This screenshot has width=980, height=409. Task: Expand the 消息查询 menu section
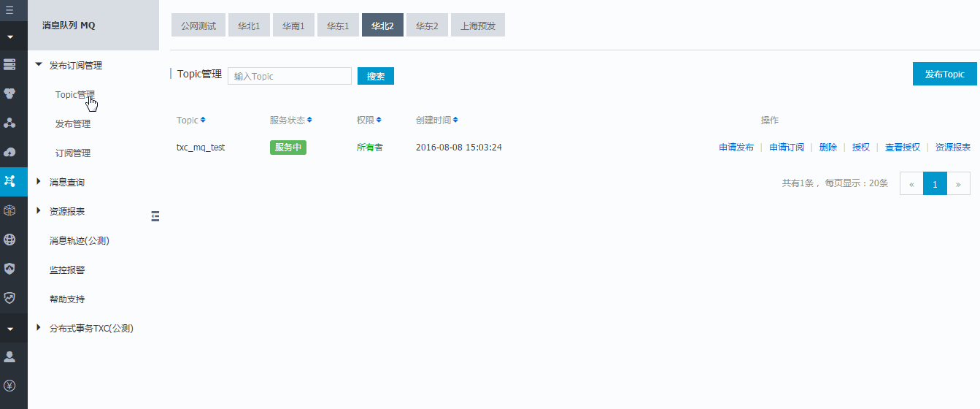click(39, 182)
